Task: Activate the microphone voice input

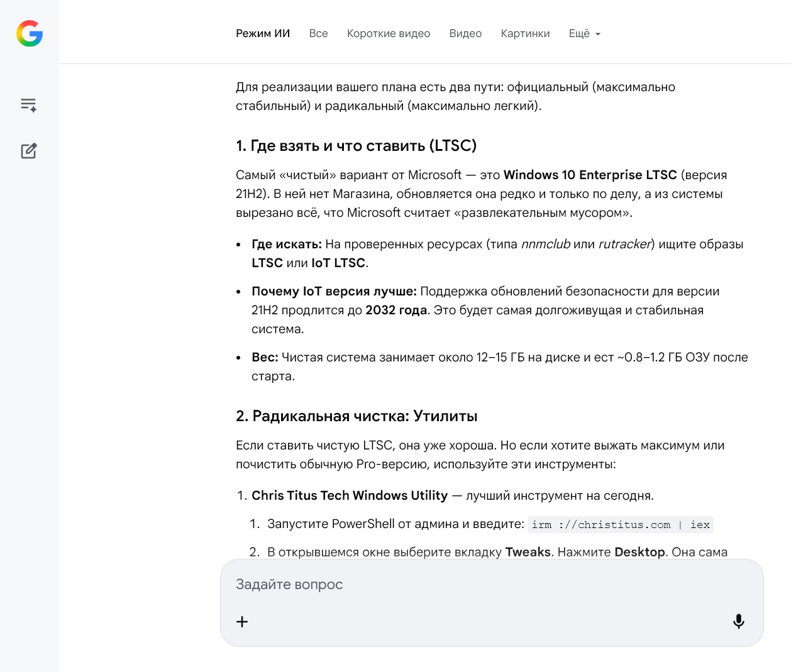Action: (739, 622)
